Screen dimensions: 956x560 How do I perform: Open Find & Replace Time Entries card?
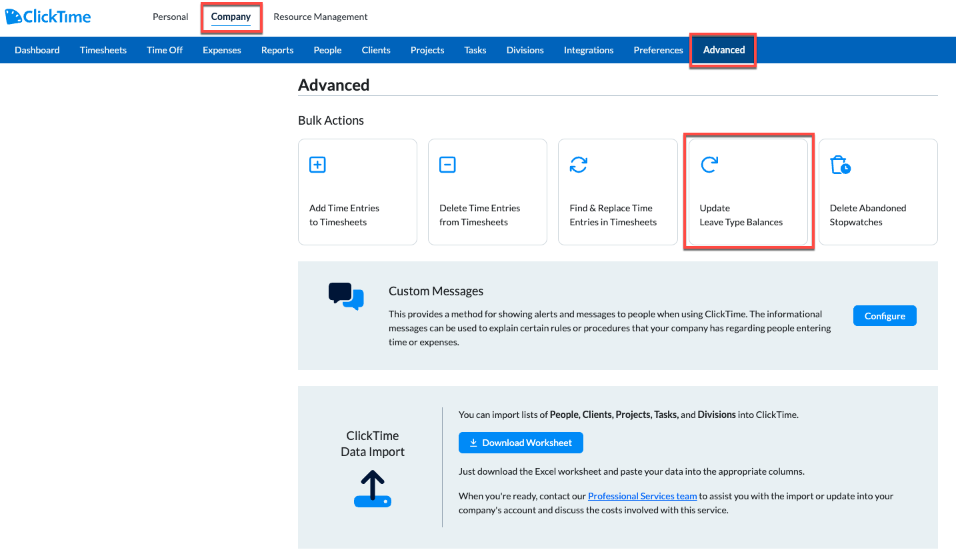point(618,192)
